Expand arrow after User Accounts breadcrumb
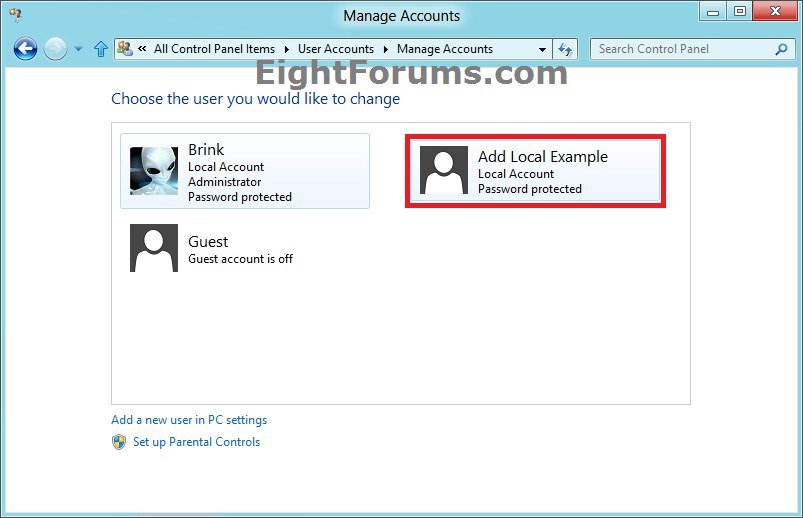The height and width of the screenshot is (518, 803). tap(386, 49)
